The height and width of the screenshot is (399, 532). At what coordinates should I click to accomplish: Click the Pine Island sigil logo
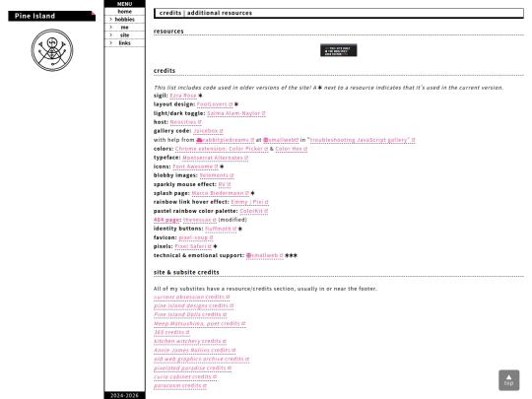pyautogui.click(x=52, y=50)
